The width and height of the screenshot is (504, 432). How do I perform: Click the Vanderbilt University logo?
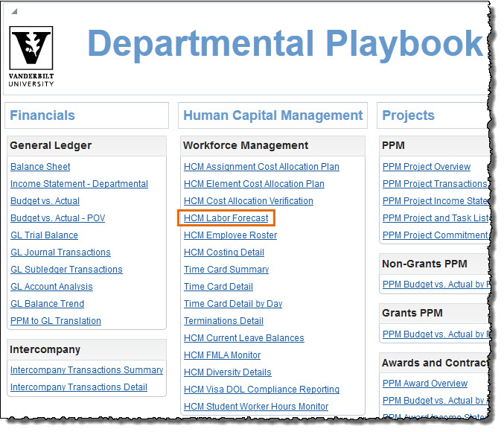31,57
